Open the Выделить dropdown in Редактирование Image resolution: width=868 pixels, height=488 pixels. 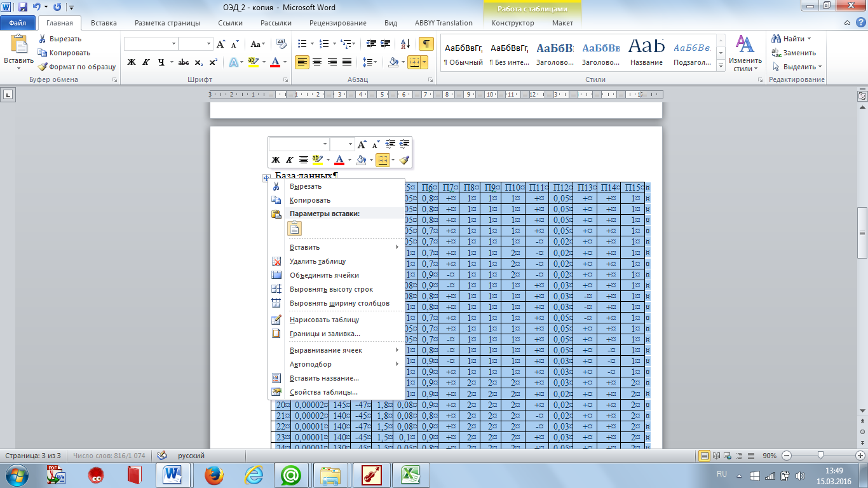point(797,67)
